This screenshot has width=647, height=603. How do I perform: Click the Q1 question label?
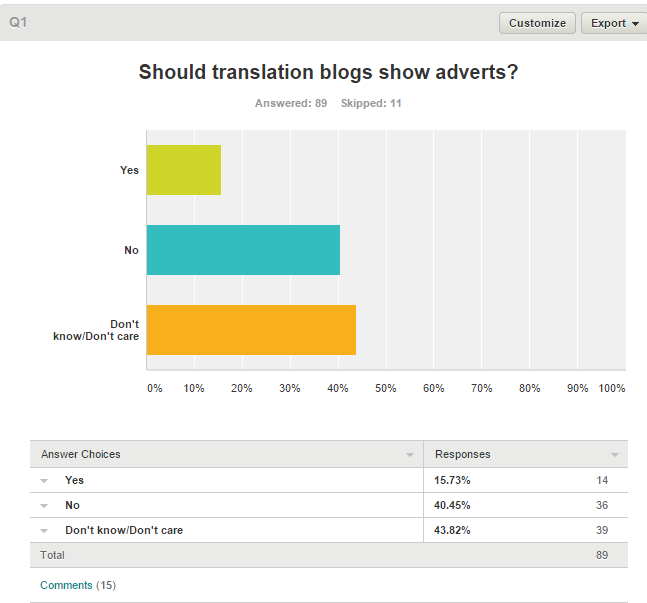pyautogui.click(x=18, y=22)
